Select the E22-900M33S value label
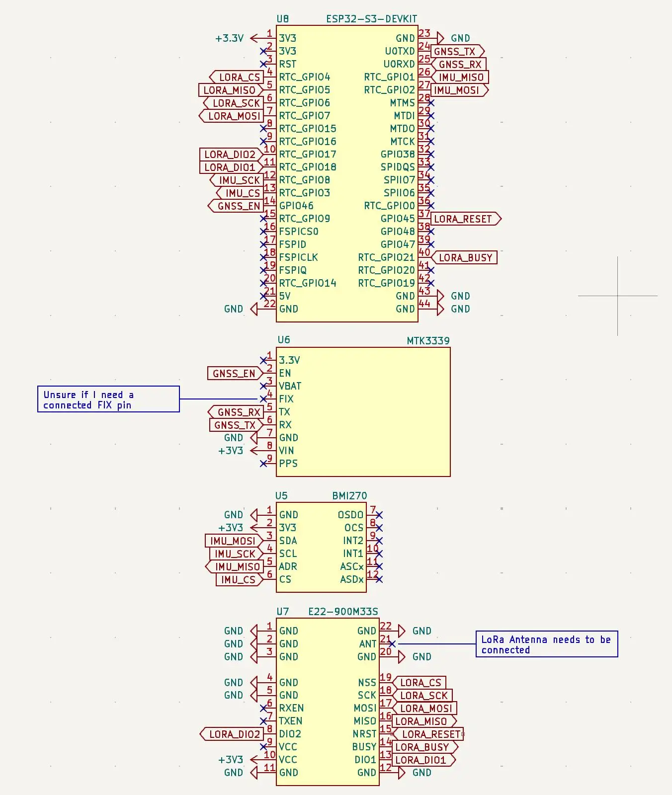Viewport: 672px width, 795px height. click(343, 612)
